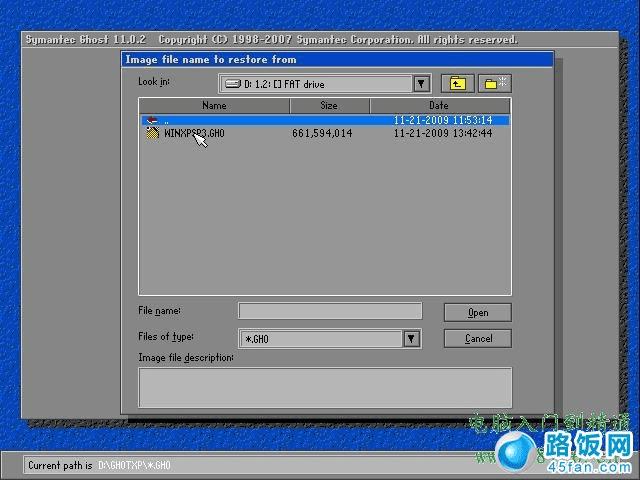The image size is (640, 480).
Task: Click the 661,594,014 file size value
Action: (x=322, y=133)
